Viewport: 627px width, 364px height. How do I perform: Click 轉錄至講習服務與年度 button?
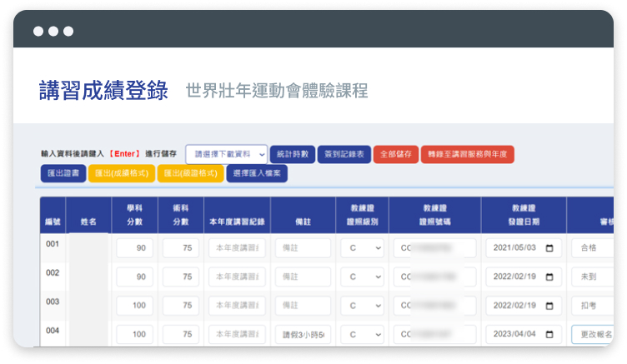point(467,154)
